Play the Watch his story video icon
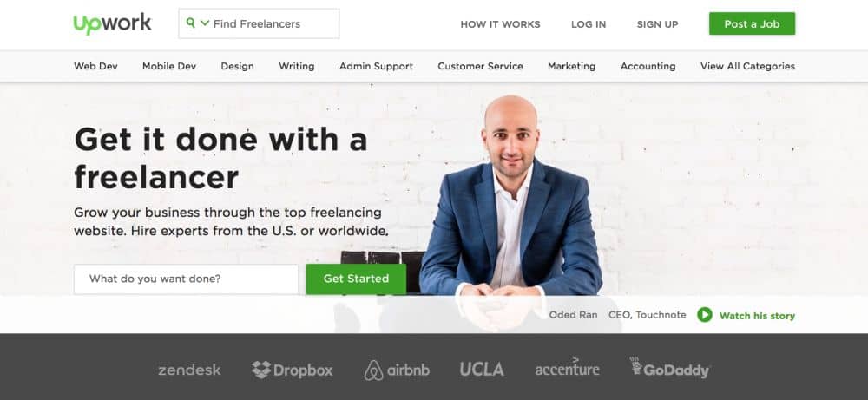The width and height of the screenshot is (868, 400). coord(705,315)
